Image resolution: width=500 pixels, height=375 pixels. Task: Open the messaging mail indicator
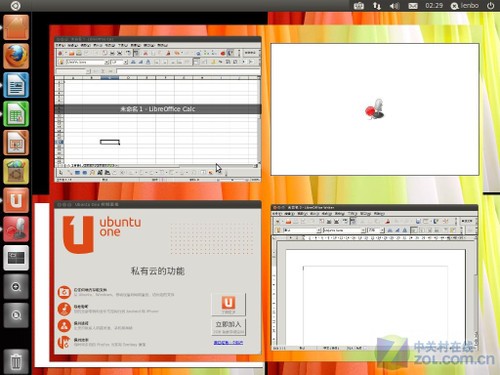click(x=413, y=6)
